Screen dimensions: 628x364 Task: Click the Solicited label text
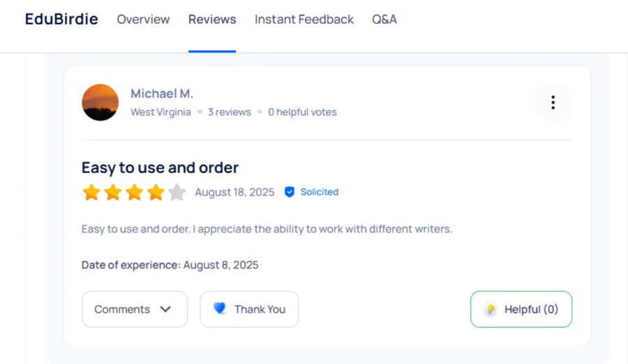pyautogui.click(x=320, y=192)
